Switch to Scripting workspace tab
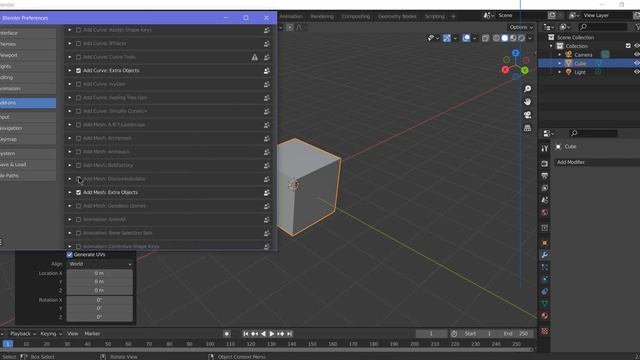 pos(434,16)
